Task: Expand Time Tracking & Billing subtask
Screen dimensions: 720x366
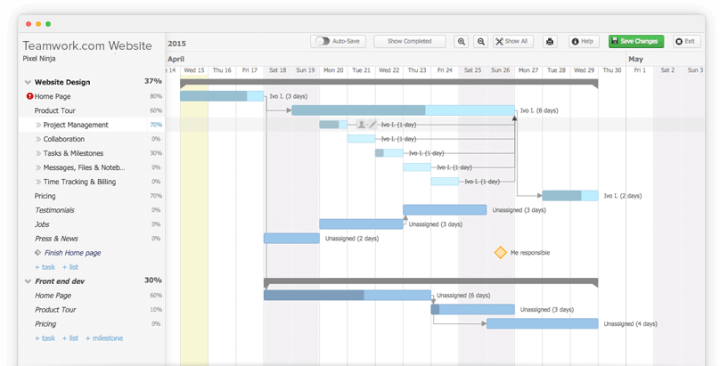Action: point(38,182)
